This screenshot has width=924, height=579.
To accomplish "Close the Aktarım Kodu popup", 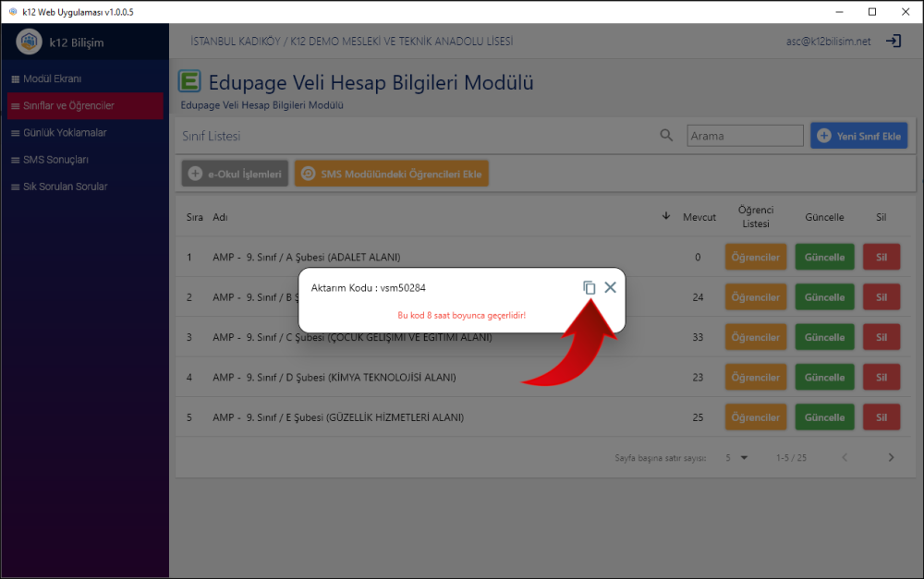I will click(610, 287).
